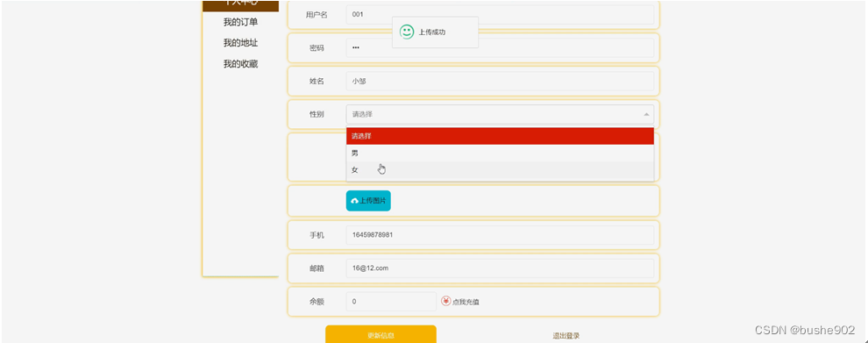Select 女 from the gender dropdown list
The image size is (868, 343).
[500, 170]
